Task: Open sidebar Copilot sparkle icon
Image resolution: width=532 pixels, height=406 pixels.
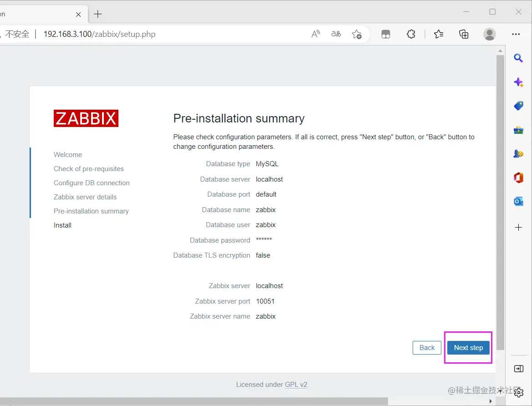Action: (x=518, y=82)
